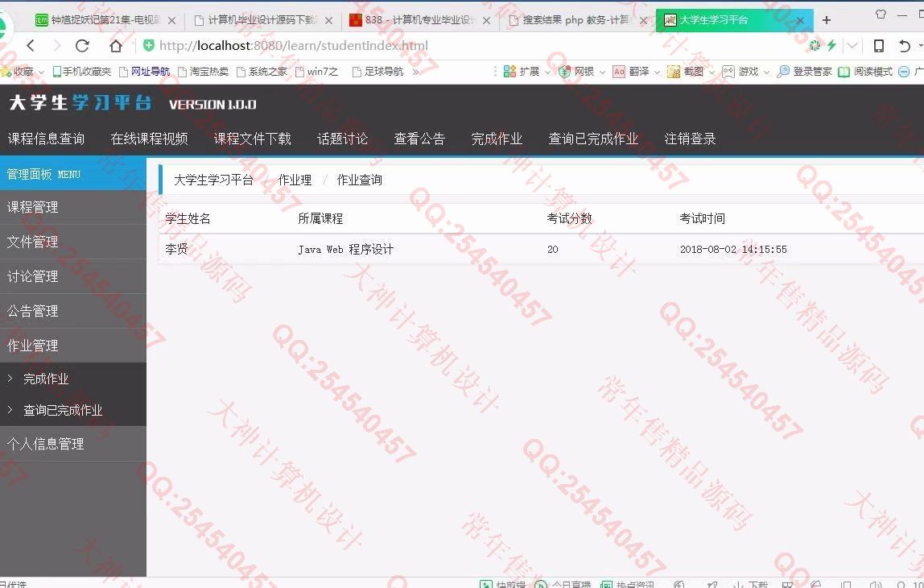
Task: Open 公告管理 in the sidebar
Action: 73,311
